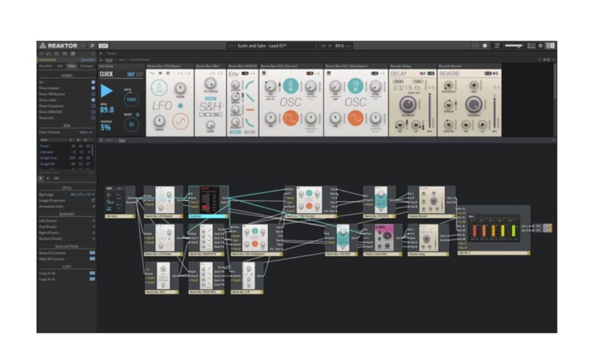Click the Reaktor logo menu

(x=59, y=46)
